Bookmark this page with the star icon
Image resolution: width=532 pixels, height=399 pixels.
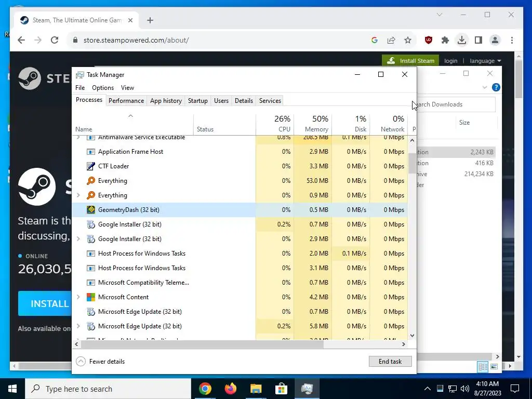pos(408,40)
